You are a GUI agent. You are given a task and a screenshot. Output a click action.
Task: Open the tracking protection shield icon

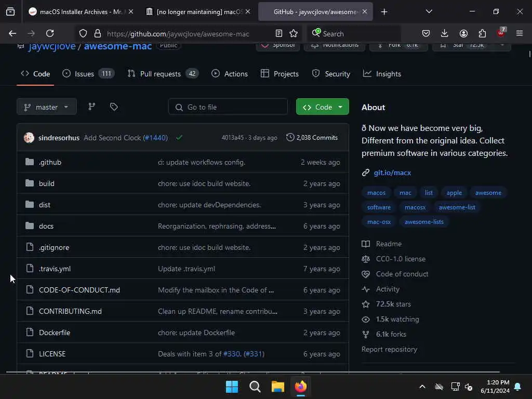[83, 33]
